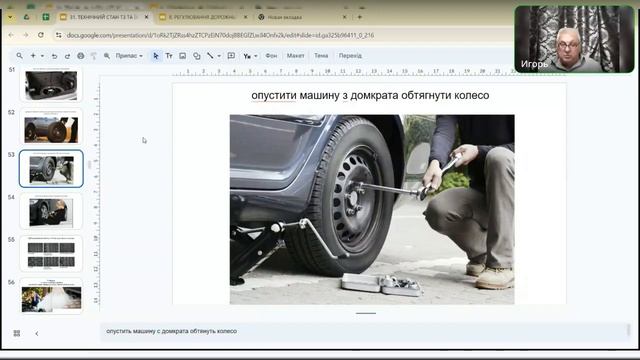Click the site information icon in address bar
Screen dimensions: 640x360
pos(59,36)
